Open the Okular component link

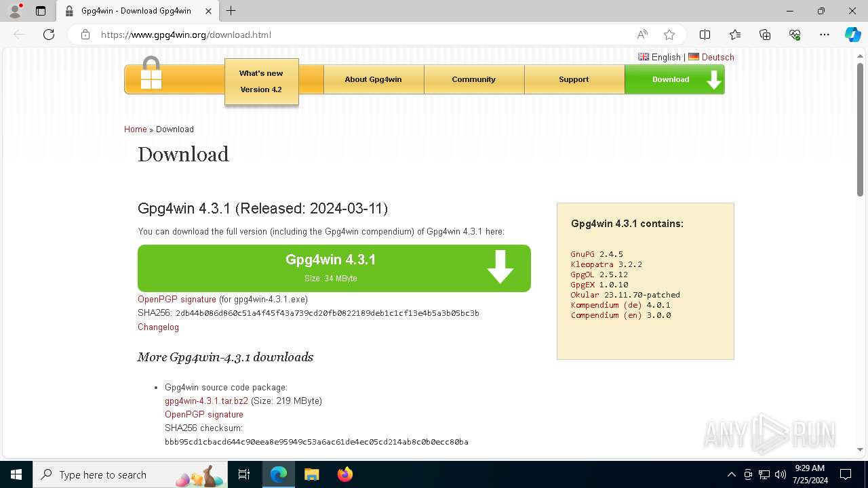(585, 295)
